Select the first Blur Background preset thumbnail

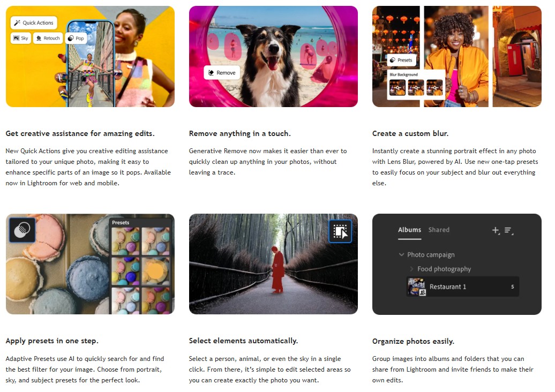(397, 88)
